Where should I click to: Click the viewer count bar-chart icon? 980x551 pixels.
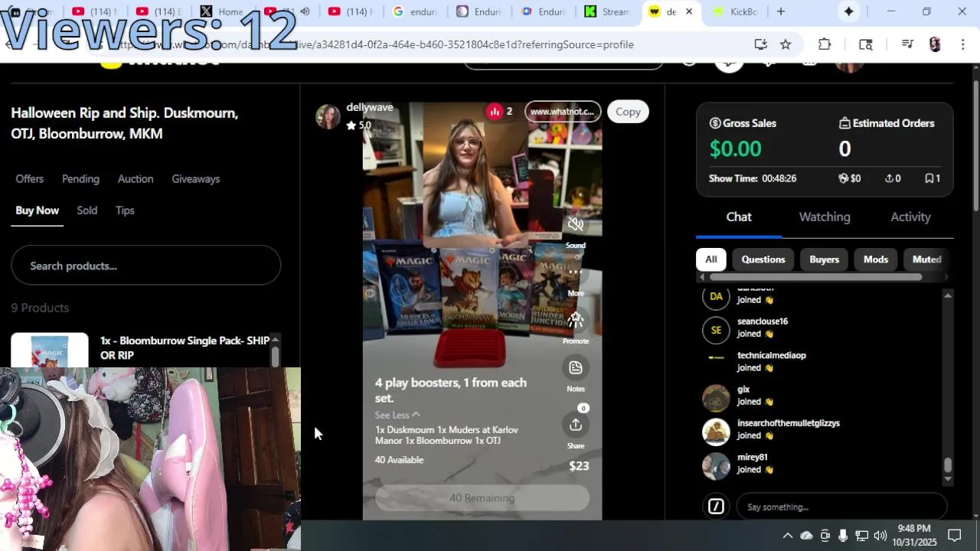click(495, 112)
